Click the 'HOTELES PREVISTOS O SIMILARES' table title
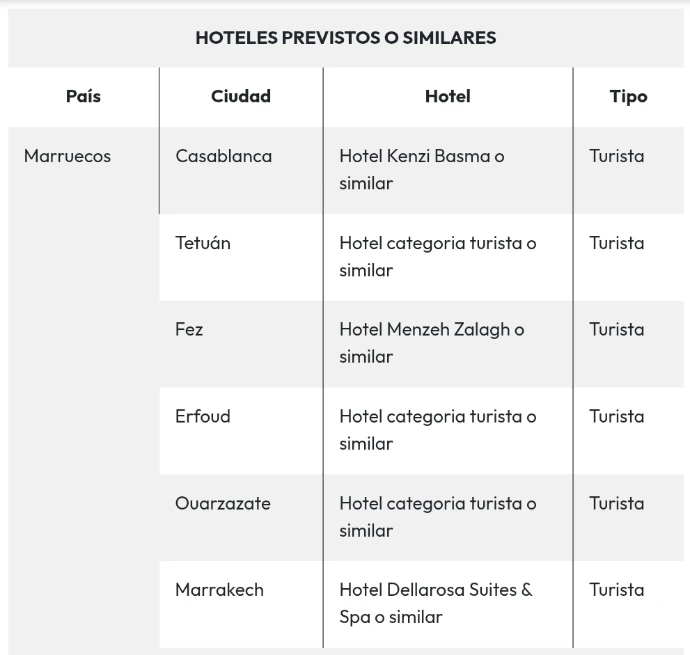This screenshot has height=655, width=690. click(x=346, y=38)
